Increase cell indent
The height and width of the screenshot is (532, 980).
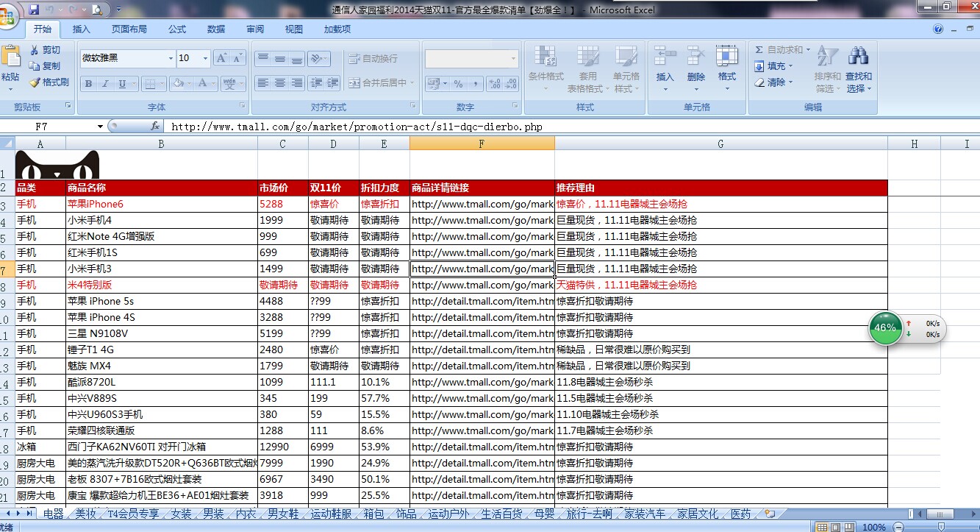coord(333,83)
